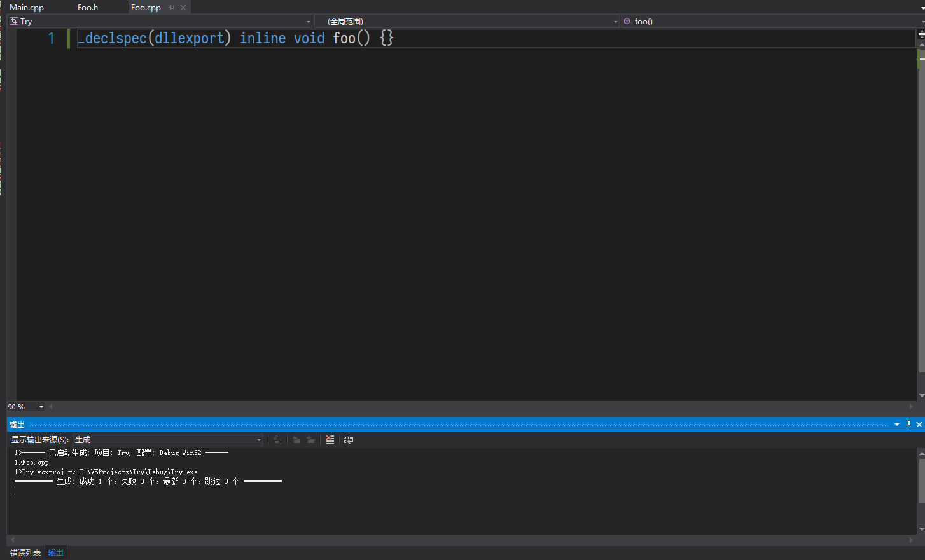Viewport: 925px width, 560px height.
Task: Toggle the pin on the Foo.cpp tab
Action: pos(171,8)
